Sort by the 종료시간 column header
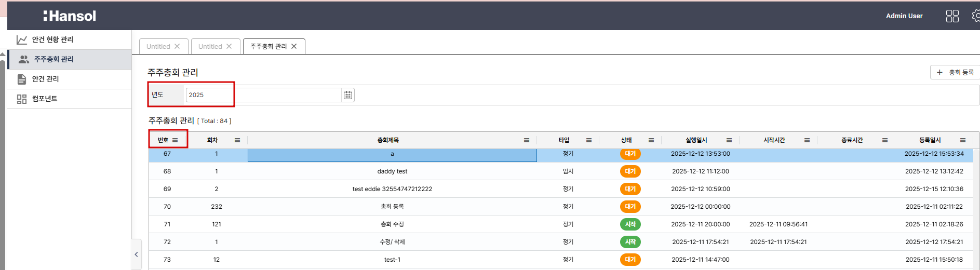 [x=852, y=140]
